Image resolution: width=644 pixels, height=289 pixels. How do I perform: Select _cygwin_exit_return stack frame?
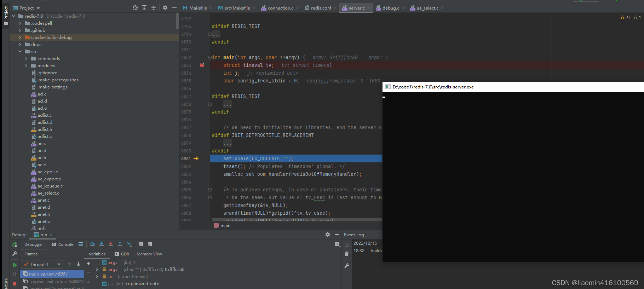[x=52, y=282]
